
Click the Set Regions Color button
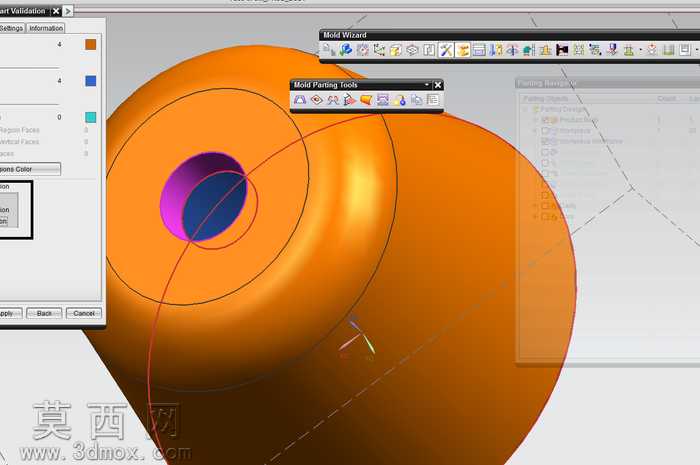coord(29,169)
